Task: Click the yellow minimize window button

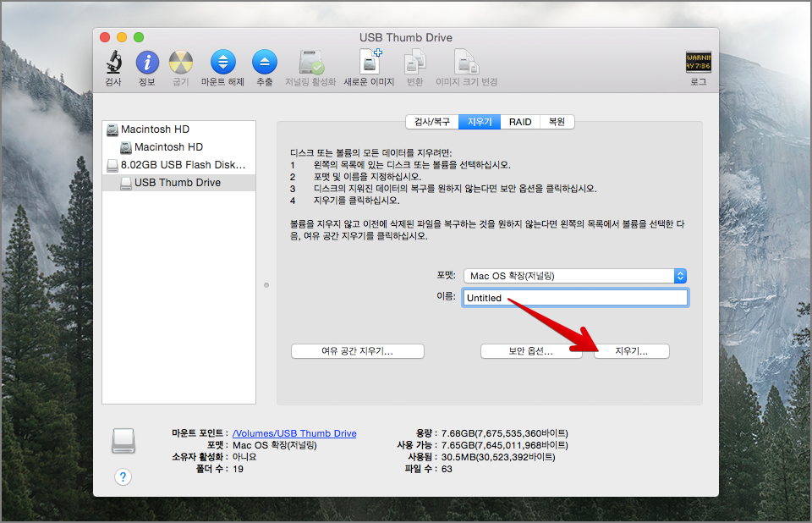Action: click(x=122, y=37)
